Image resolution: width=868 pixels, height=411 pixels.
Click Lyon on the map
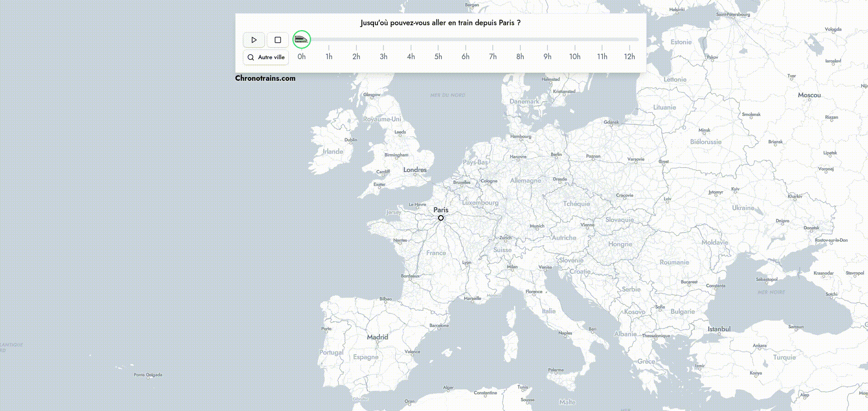pos(467,263)
